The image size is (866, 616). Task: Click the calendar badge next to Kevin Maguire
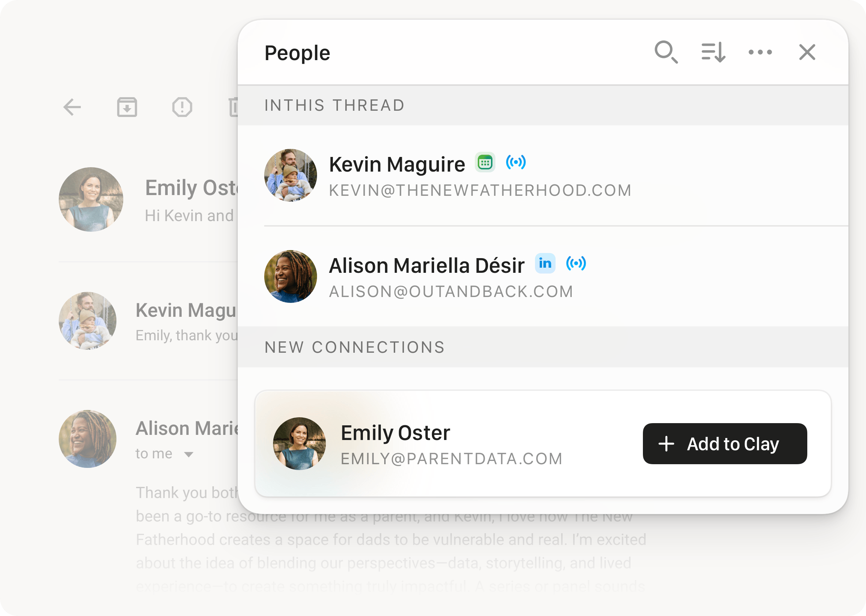(485, 162)
